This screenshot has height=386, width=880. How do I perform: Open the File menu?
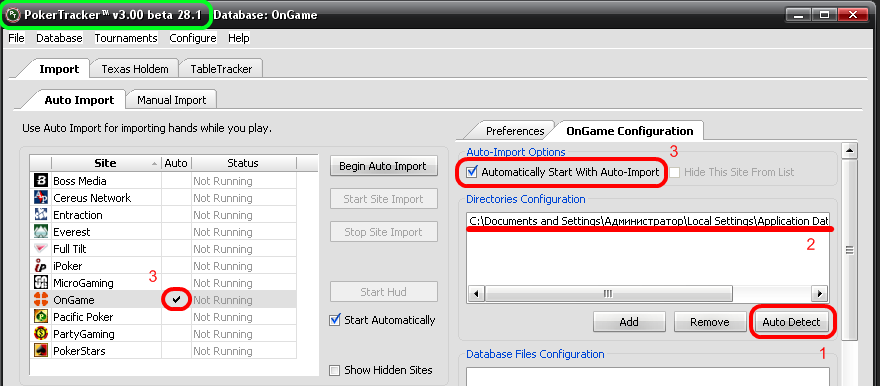tap(16, 38)
